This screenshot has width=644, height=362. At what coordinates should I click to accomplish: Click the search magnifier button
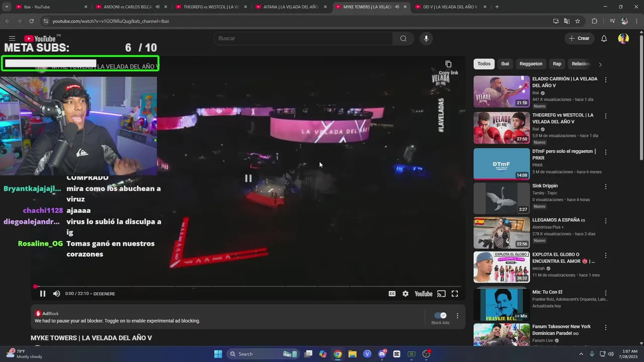(404, 39)
